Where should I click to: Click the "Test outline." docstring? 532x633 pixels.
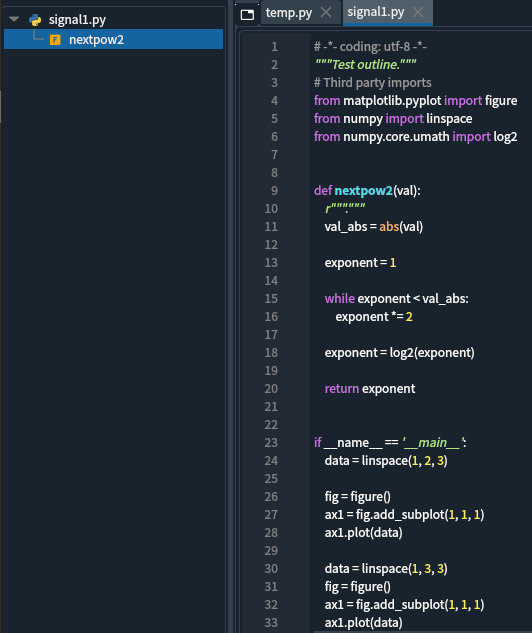click(x=366, y=65)
